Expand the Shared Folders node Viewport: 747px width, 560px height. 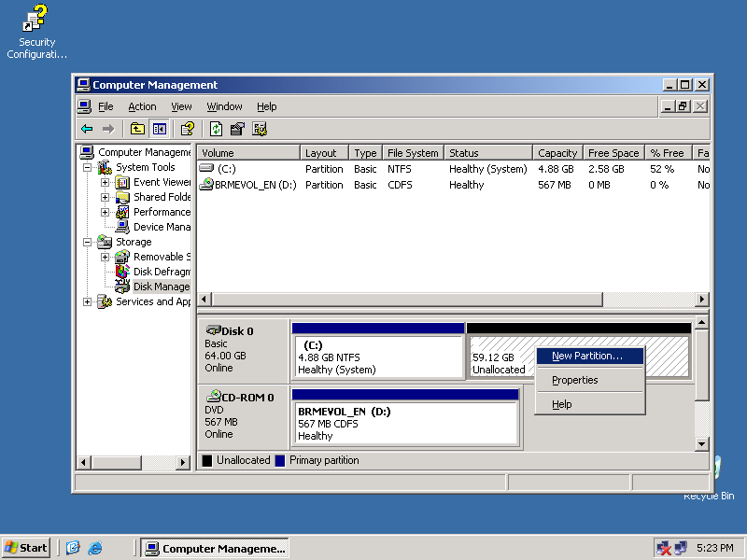click(x=105, y=197)
